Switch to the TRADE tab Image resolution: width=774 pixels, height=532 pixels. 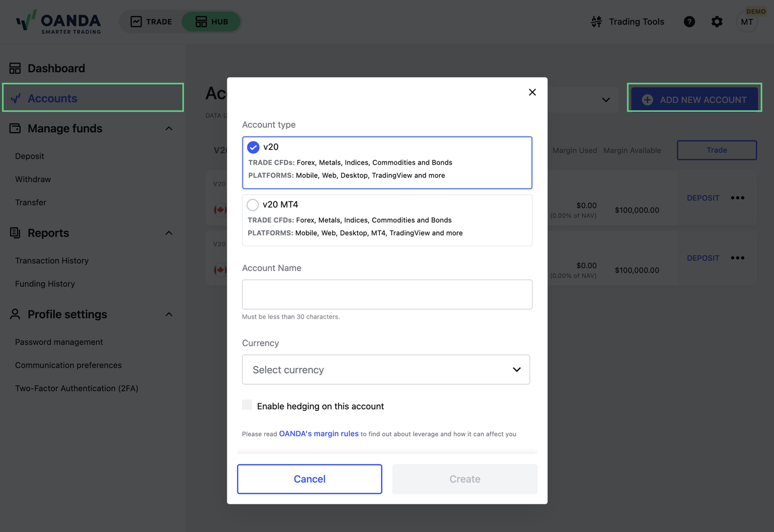pos(151,22)
